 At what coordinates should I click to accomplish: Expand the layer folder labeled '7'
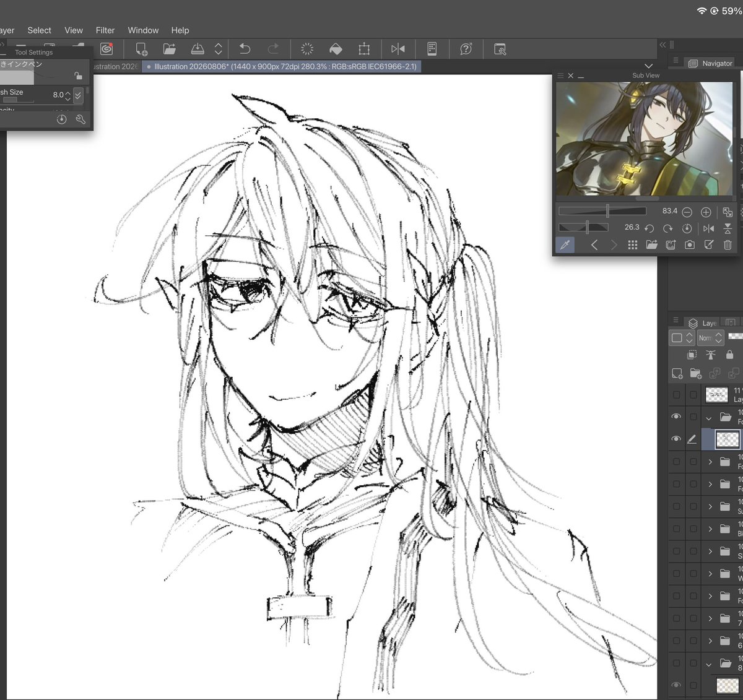(710, 618)
